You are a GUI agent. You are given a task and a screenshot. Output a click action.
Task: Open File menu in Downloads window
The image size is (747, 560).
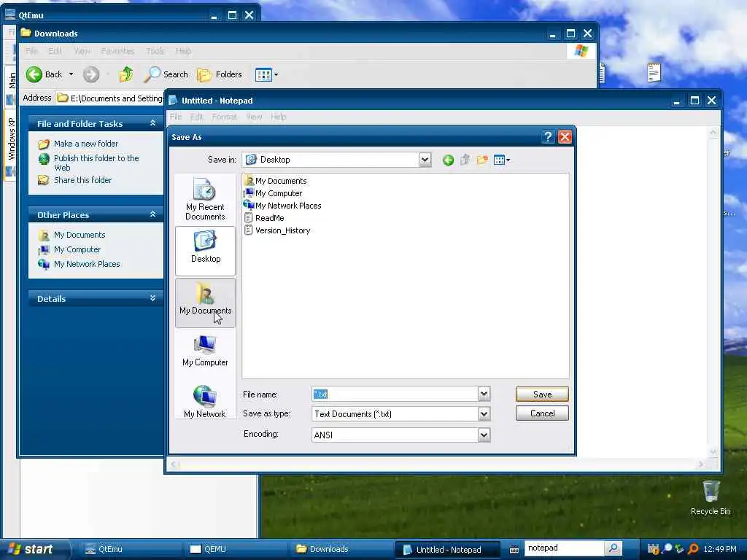(31, 51)
